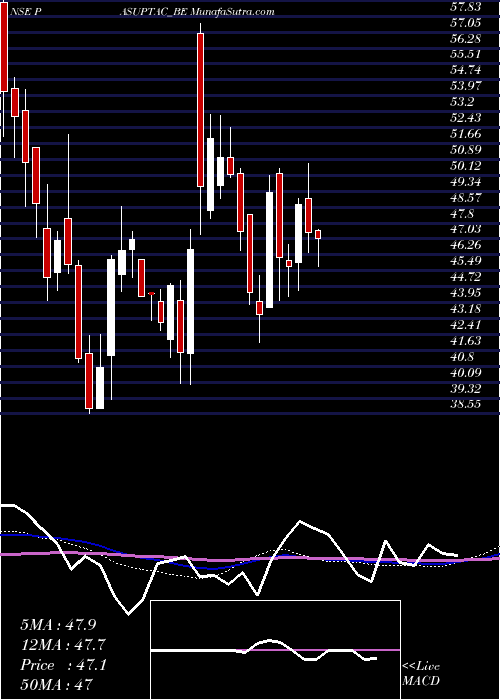Viewport: 500px width, 700px height.
Task: Click the 57.83 price axis label
Action: coord(467,6)
